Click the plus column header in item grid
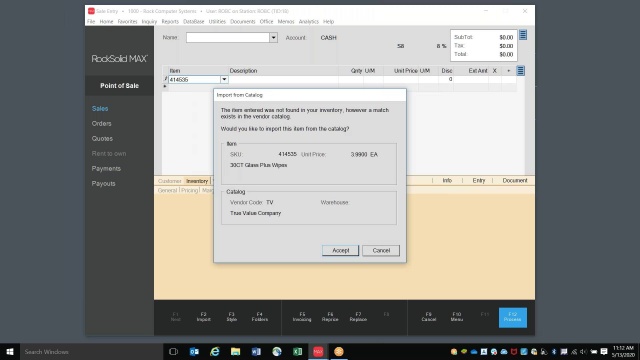640x360 pixels. (x=509, y=71)
